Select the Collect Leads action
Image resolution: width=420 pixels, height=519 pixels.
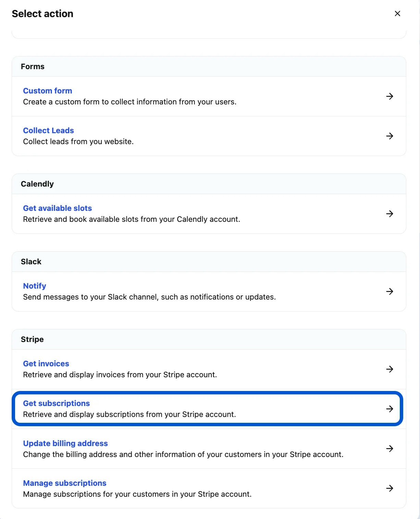tap(48, 130)
